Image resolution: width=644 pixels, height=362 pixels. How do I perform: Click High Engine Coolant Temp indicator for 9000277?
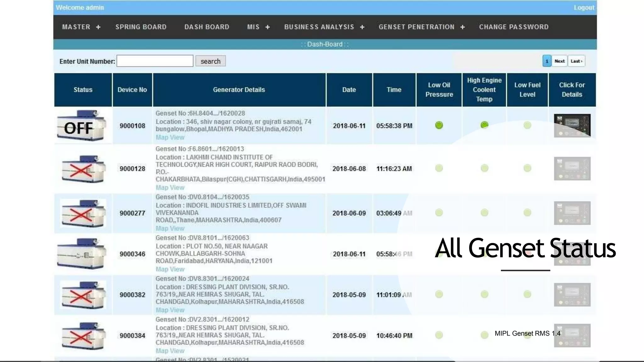coord(484,213)
